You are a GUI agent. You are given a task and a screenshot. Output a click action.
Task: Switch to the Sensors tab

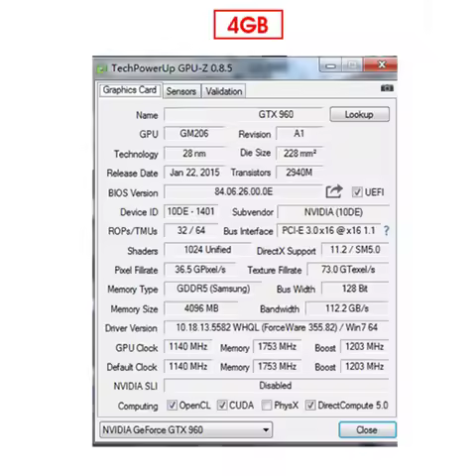tap(181, 91)
